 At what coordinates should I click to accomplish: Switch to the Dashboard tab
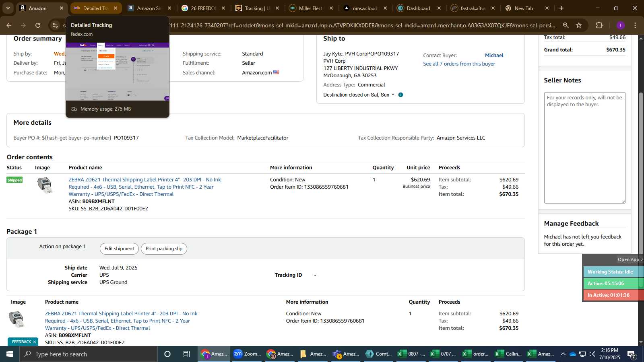point(418,8)
